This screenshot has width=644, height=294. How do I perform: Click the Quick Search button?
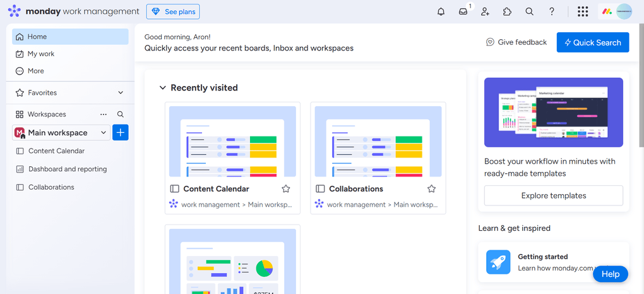point(592,42)
